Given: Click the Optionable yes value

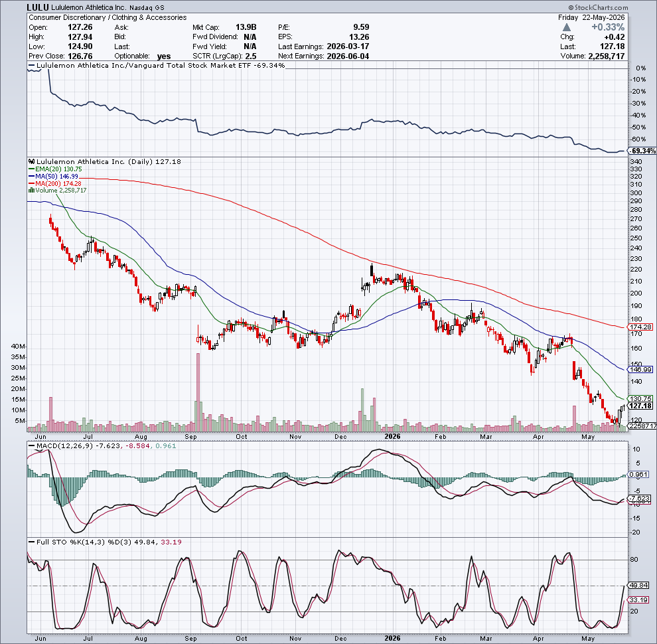Looking at the screenshot, I should coord(164,56).
